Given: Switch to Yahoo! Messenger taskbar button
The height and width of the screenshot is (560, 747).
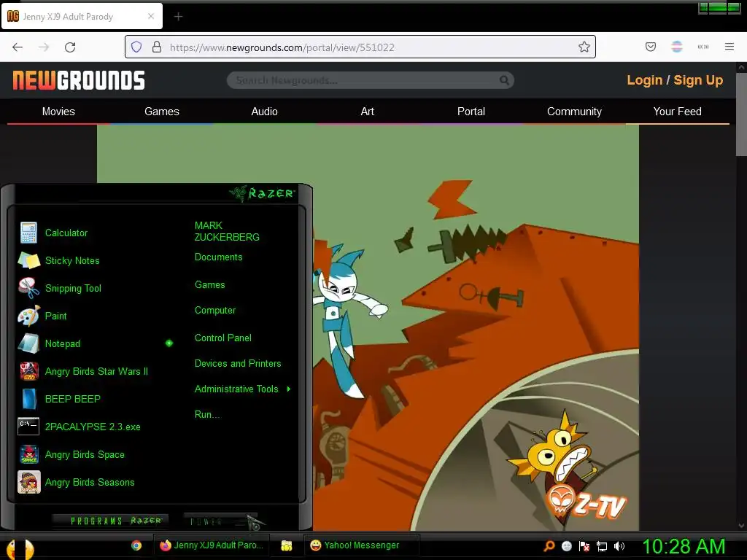Looking at the screenshot, I should pos(361,545).
